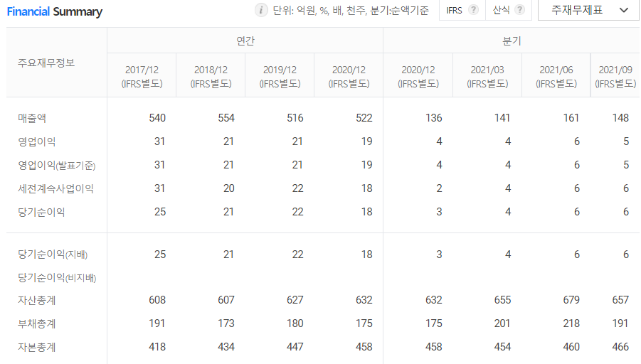
Task: Click the 당기순이익(지배) row label
Action: tap(53, 255)
